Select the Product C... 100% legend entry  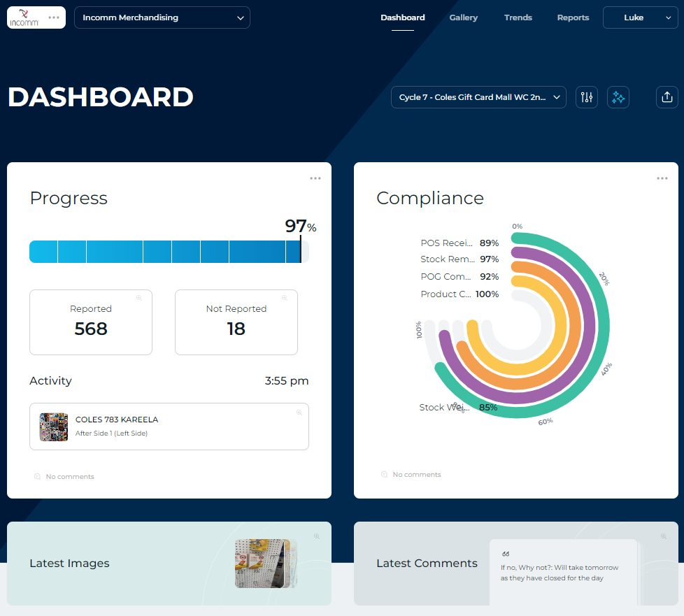[x=459, y=294]
